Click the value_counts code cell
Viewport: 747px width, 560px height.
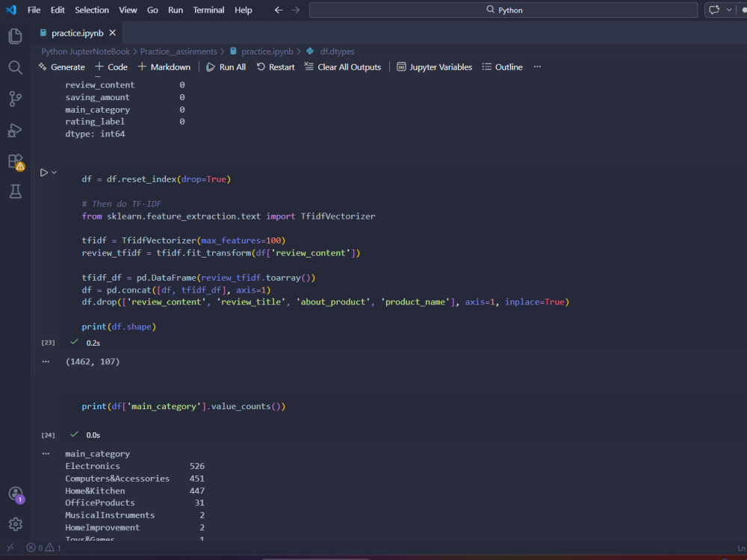pyautogui.click(x=184, y=406)
